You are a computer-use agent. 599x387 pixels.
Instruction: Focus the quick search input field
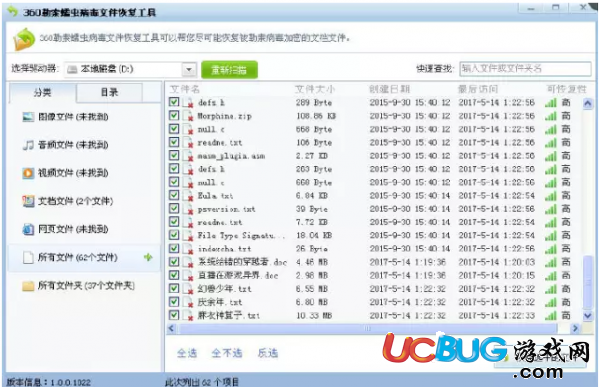(x=525, y=69)
